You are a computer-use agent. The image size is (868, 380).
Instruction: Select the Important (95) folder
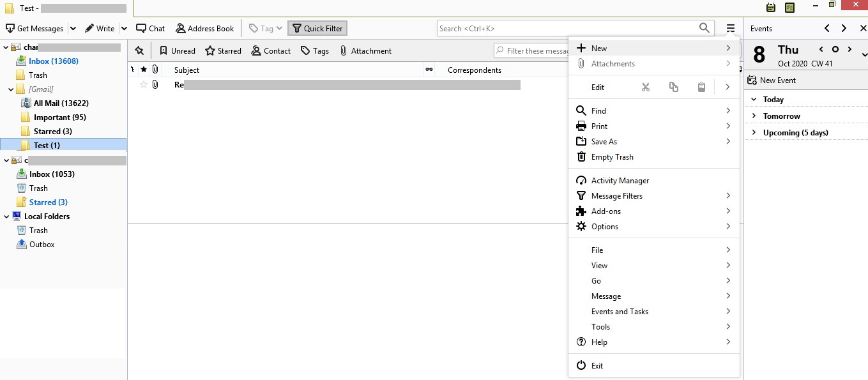[x=59, y=118]
